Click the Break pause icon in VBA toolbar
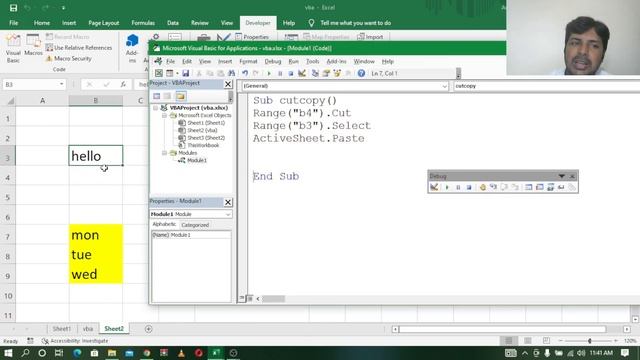The image size is (640, 360). 280,73
